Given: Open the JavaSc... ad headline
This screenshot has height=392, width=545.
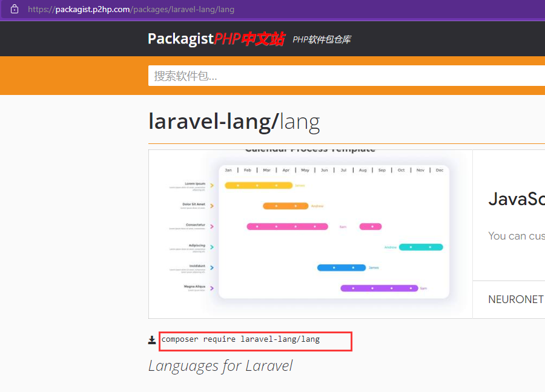Looking at the screenshot, I should coord(517,199).
